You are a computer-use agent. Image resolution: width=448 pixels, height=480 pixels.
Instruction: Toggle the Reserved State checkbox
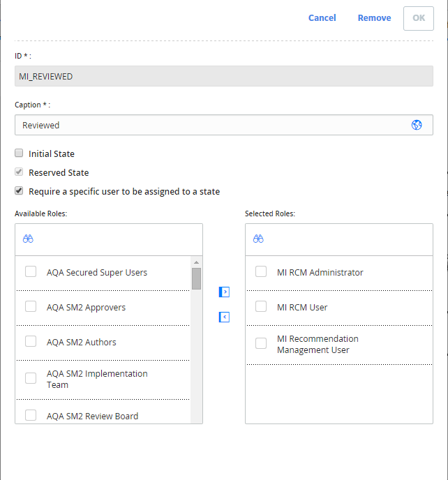click(19, 172)
